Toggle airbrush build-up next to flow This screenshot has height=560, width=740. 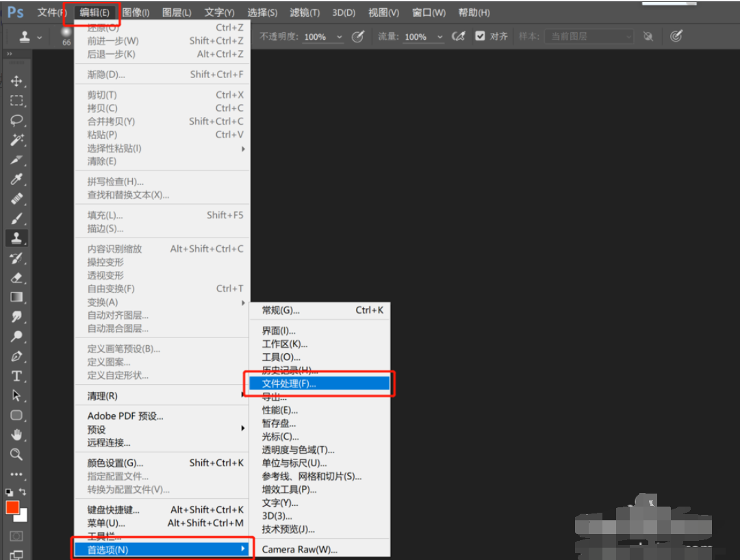click(459, 36)
